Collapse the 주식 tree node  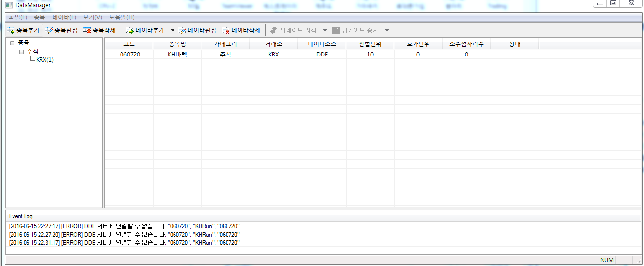click(x=21, y=51)
